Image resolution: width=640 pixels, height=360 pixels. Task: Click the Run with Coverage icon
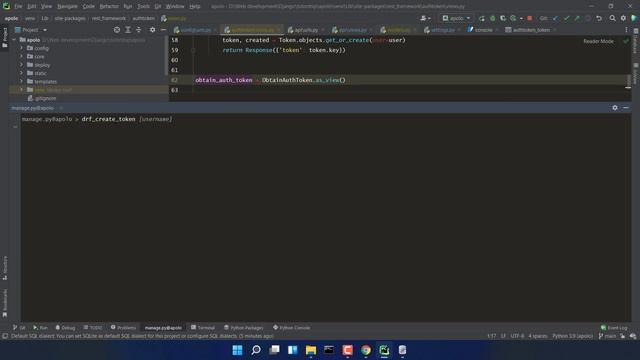503,18
